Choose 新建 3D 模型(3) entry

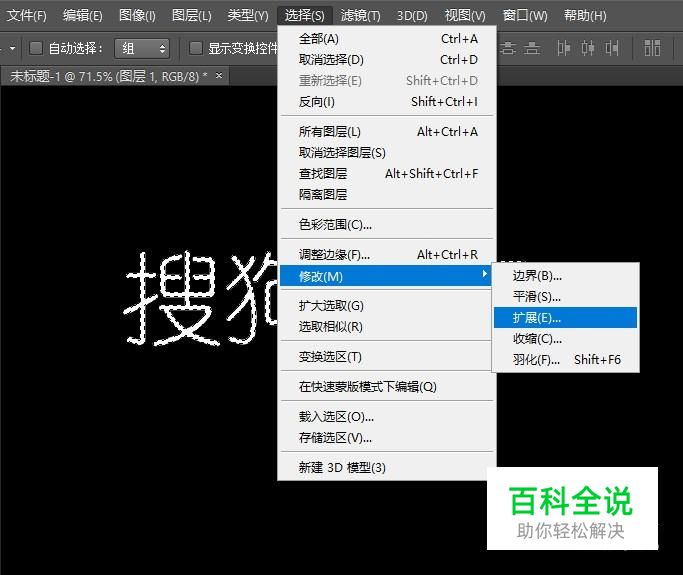pyautogui.click(x=387, y=467)
